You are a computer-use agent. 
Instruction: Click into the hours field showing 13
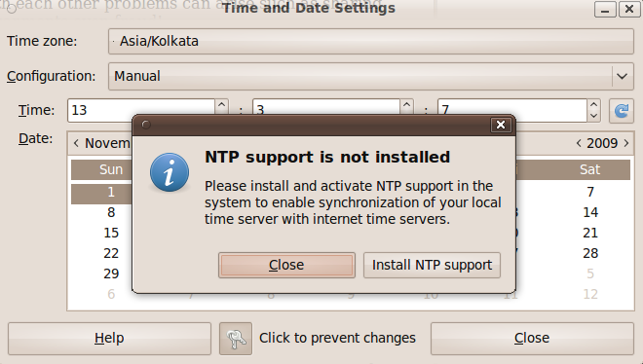(141, 111)
